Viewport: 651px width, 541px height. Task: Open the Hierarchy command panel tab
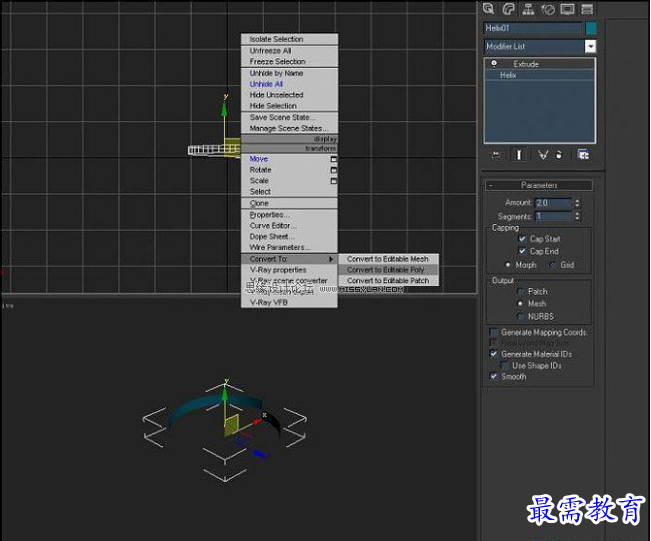click(x=528, y=9)
